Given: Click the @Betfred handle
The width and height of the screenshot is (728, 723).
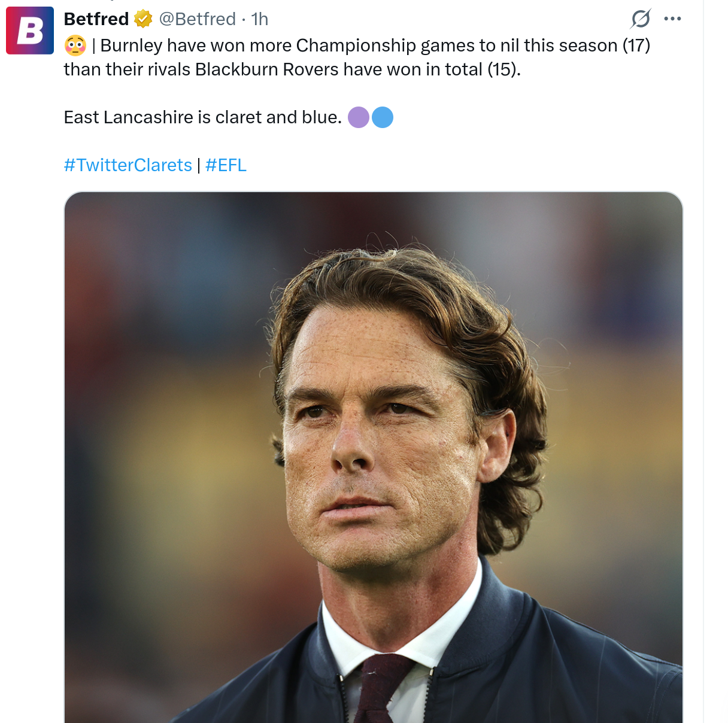Looking at the screenshot, I should tap(198, 19).
